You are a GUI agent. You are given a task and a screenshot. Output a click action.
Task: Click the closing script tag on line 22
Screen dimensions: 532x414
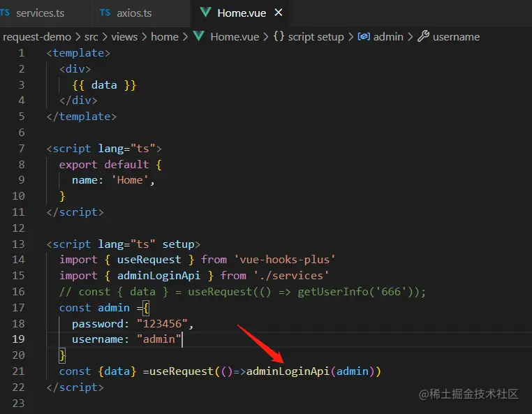pos(75,387)
